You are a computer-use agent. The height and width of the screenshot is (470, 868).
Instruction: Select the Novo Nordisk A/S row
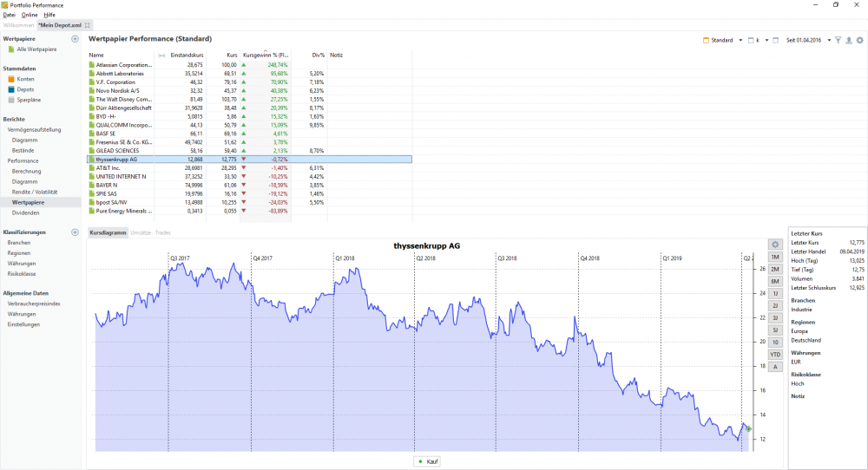(x=250, y=91)
